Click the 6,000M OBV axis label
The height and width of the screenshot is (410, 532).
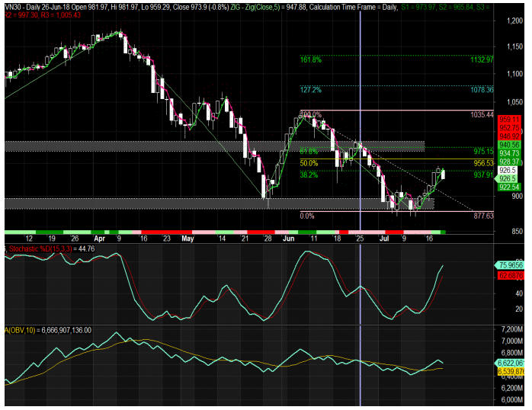coord(512,400)
